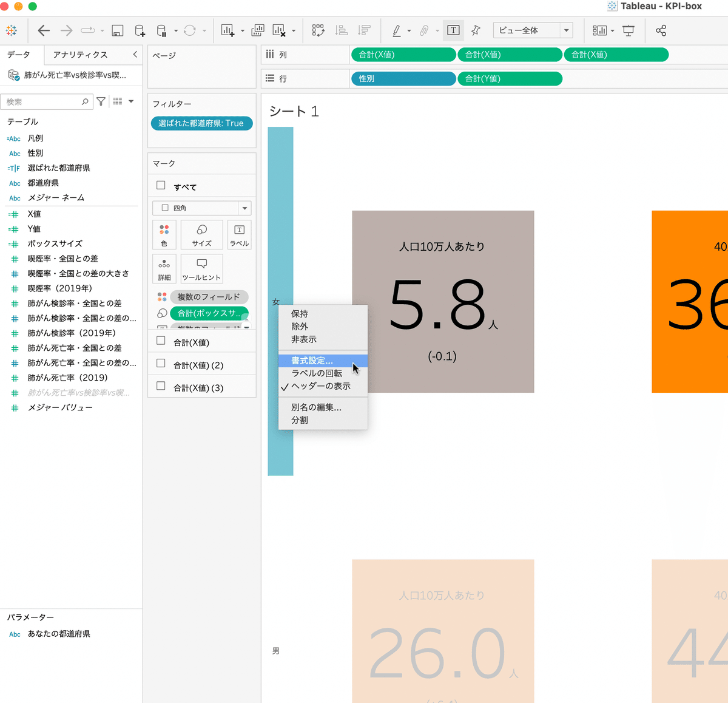The width and height of the screenshot is (728, 703).
Task: Open the Size mark card
Action: pos(202,235)
